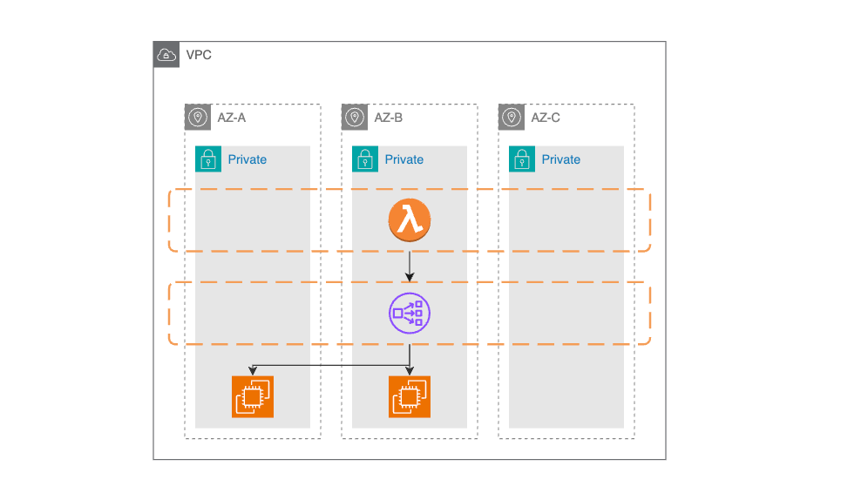Select the AZ-C location pin icon
Image resolution: width=868 pixels, height=493 pixels.
point(512,118)
